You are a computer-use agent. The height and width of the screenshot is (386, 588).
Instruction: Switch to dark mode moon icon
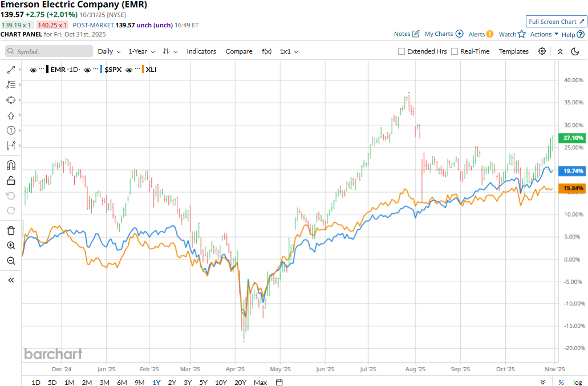pos(575,51)
